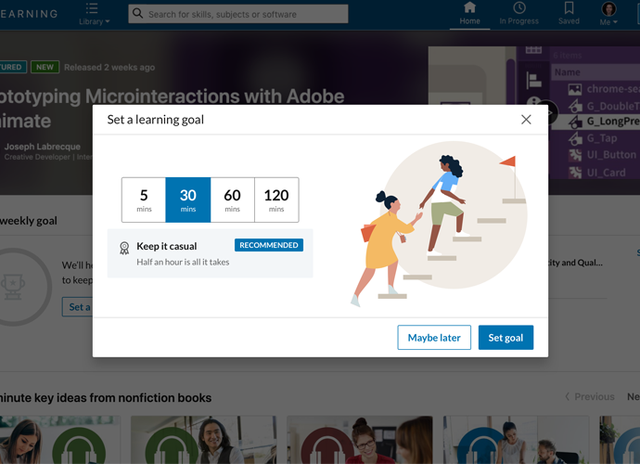Click the Released 2 weeks ago text
The image size is (640, 464).
pyautogui.click(x=109, y=67)
